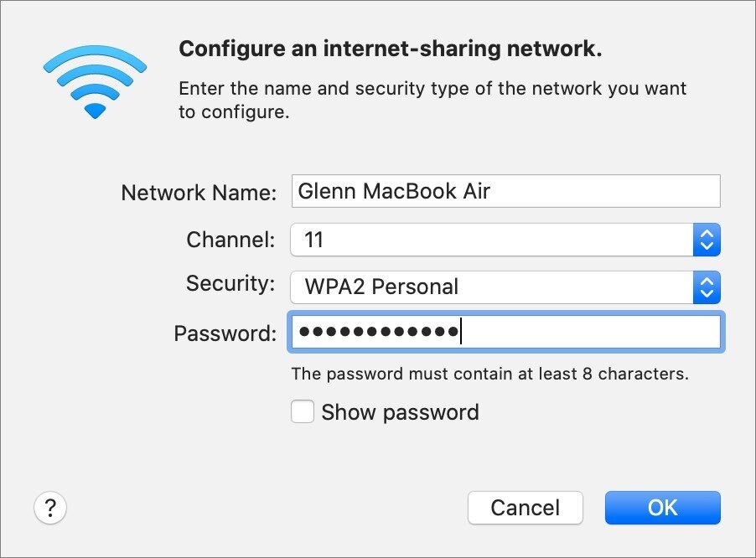
Task: Open help with the question mark button
Action: click(50, 508)
